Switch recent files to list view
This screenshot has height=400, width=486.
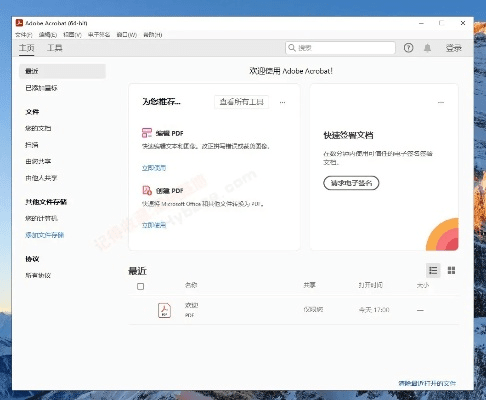(433, 270)
